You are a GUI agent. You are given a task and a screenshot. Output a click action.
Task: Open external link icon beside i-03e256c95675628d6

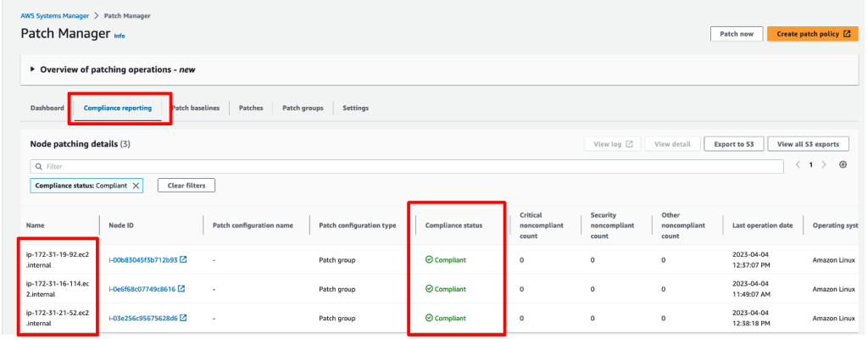click(x=183, y=318)
